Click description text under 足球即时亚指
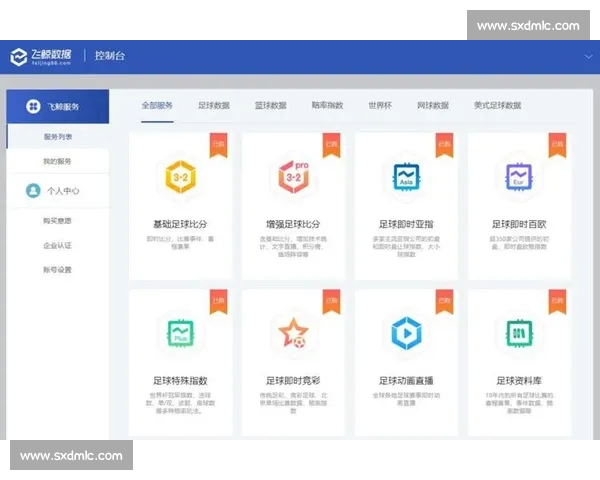 point(406,247)
